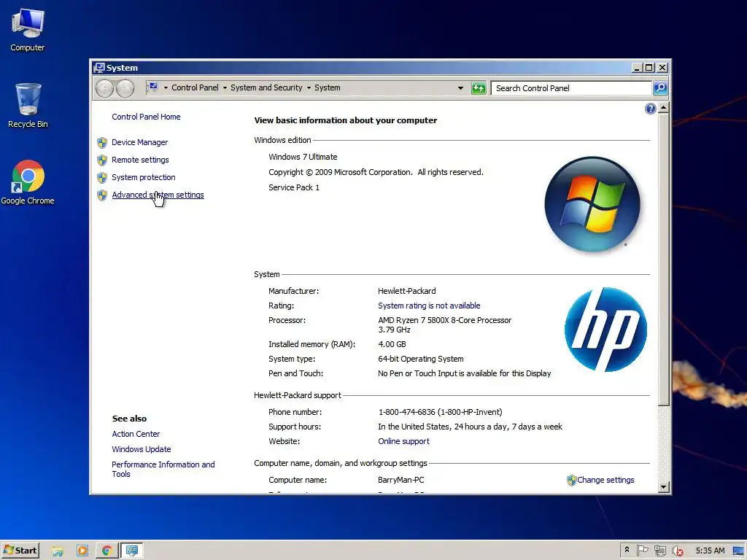Open the blue Help question mark icon
The height and width of the screenshot is (560, 747).
pyautogui.click(x=650, y=109)
